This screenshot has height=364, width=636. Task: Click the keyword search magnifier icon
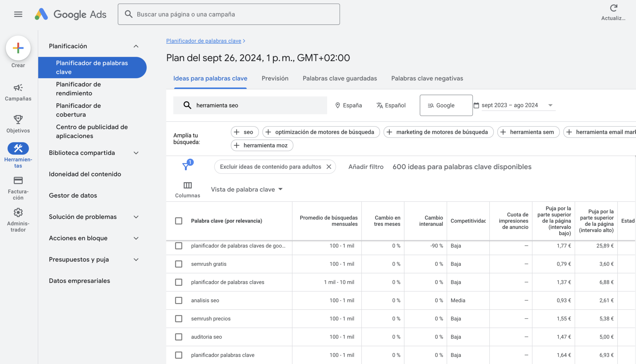(x=187, y=105)
